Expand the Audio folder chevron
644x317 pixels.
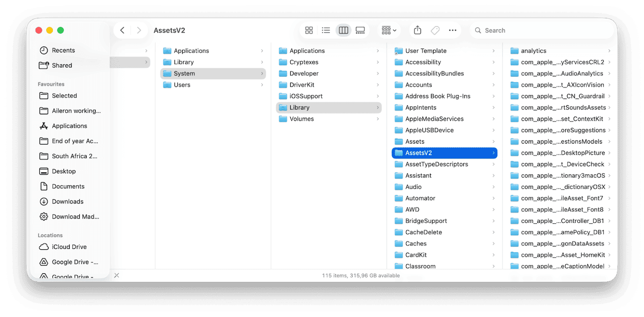494,187
